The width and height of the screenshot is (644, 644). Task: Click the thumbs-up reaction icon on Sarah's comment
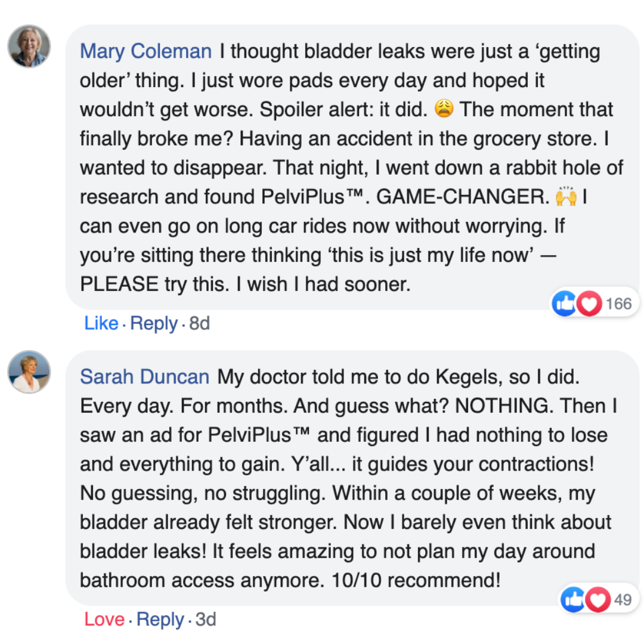pyautogui.click(x=572, y=600)
